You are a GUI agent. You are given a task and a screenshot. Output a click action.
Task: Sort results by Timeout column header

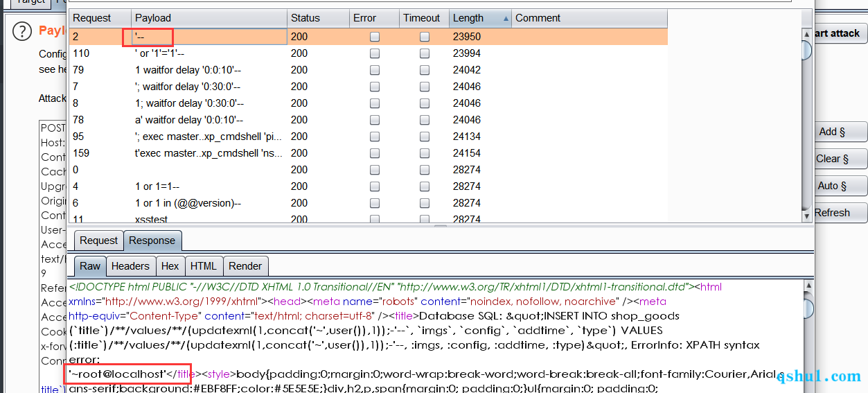click(x=423, y=18)
